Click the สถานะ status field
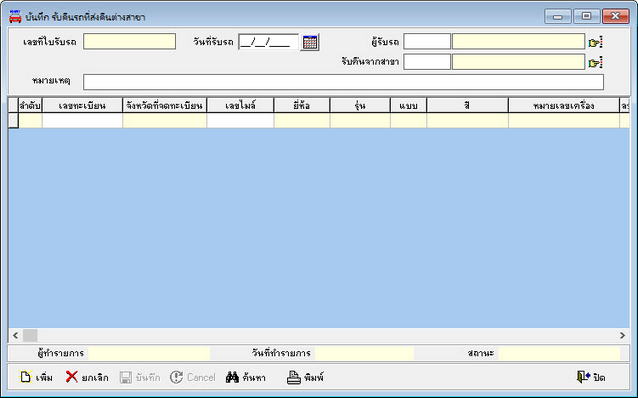 point(559,353)
